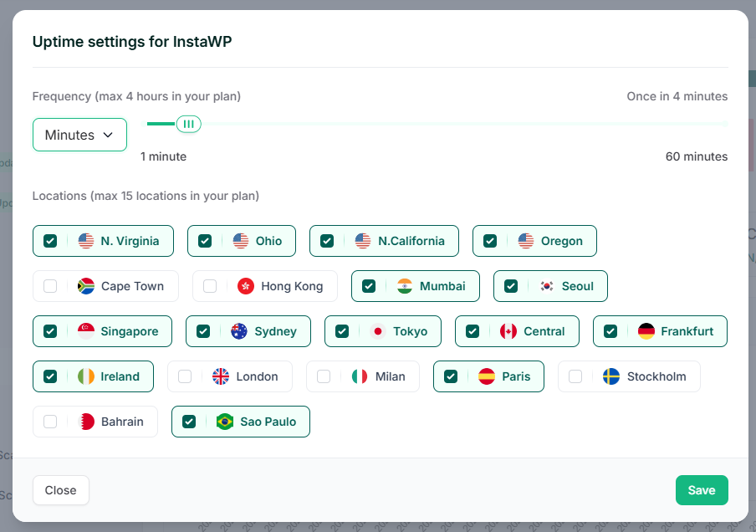Screen dimensions: 756x532
Task: Click the Hong Kong flag icon
Action: [x=246, y=286]
